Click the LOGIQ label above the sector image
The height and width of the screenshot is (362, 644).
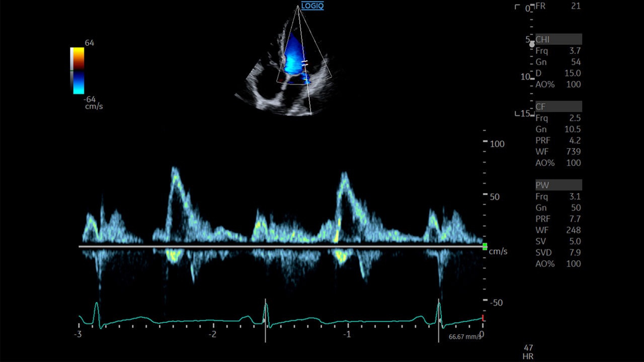[x=312, y=6]
